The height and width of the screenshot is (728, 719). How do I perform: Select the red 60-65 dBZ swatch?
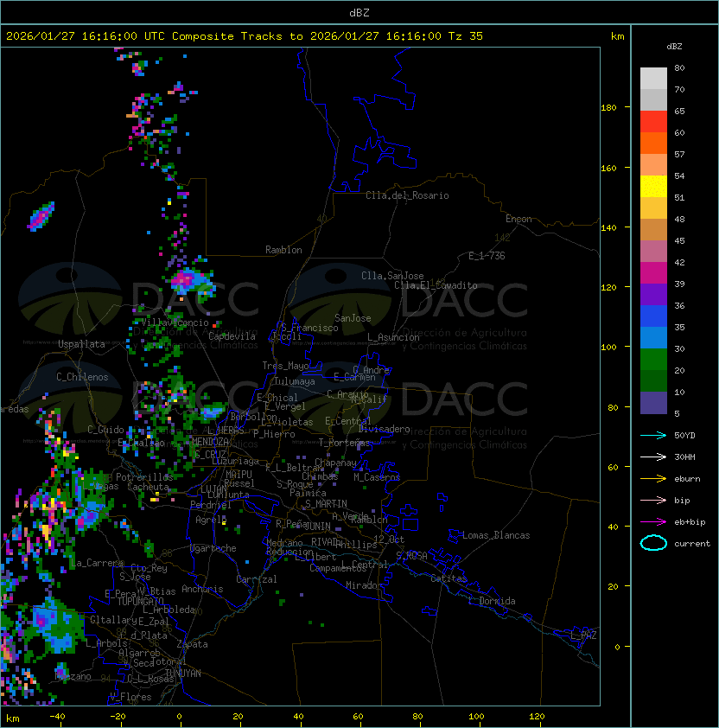[x=653, y=122]
